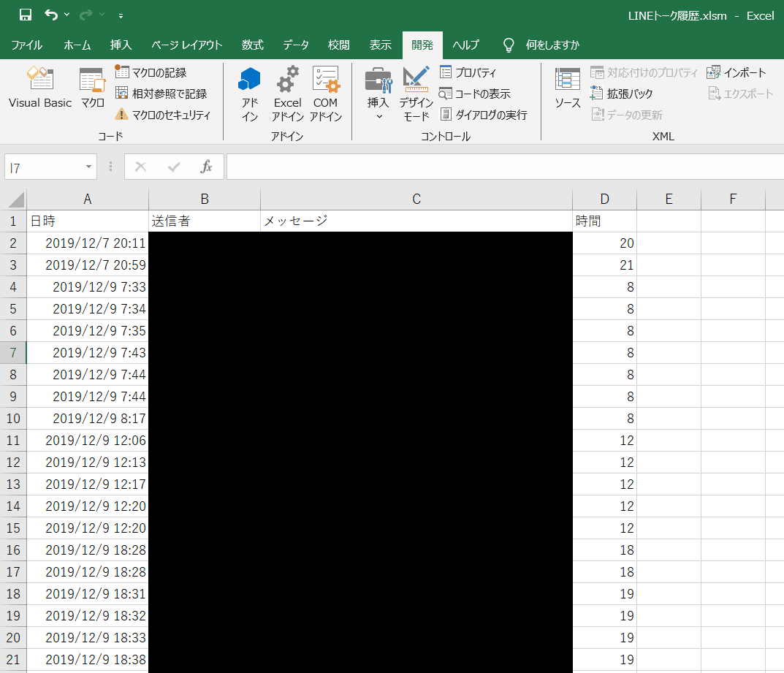Switch to the Data tab (データ)
This screenshot has width=784, height=673.
295,45
